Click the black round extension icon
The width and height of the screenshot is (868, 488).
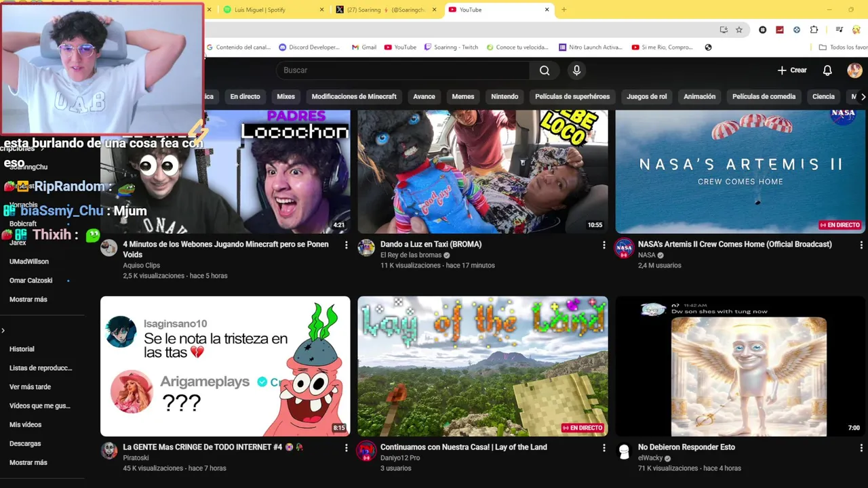[x=763, y=30]
